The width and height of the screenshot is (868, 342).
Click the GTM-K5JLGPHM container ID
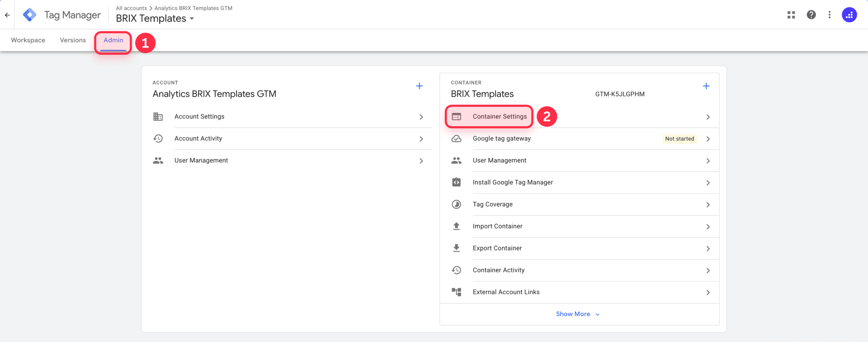pos(620,94)
